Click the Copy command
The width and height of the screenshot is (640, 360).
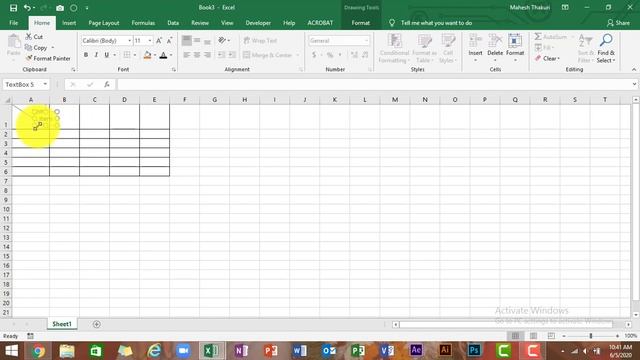coord(36,48)
